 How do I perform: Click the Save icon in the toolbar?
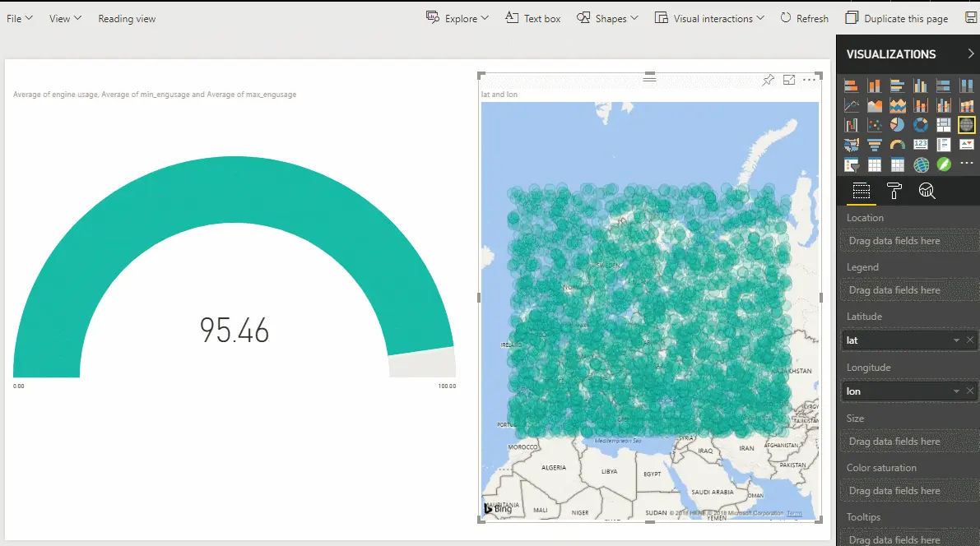973,17
